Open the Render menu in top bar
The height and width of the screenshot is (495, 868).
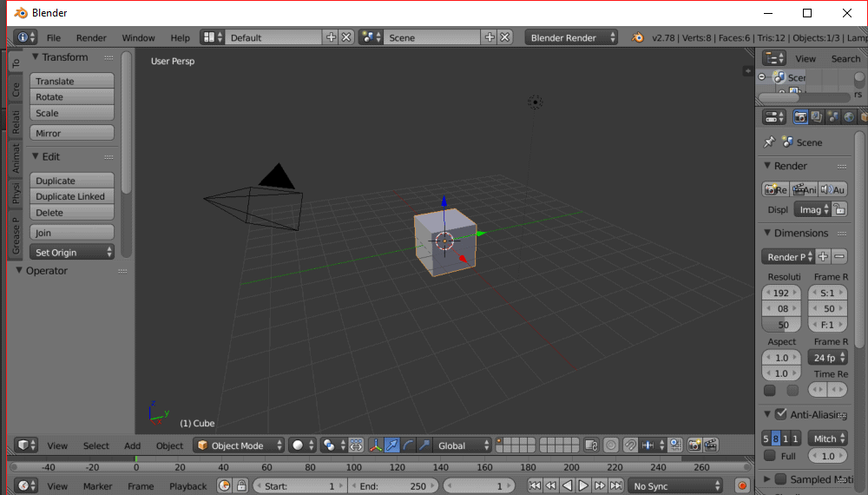(x=91, y=38)
